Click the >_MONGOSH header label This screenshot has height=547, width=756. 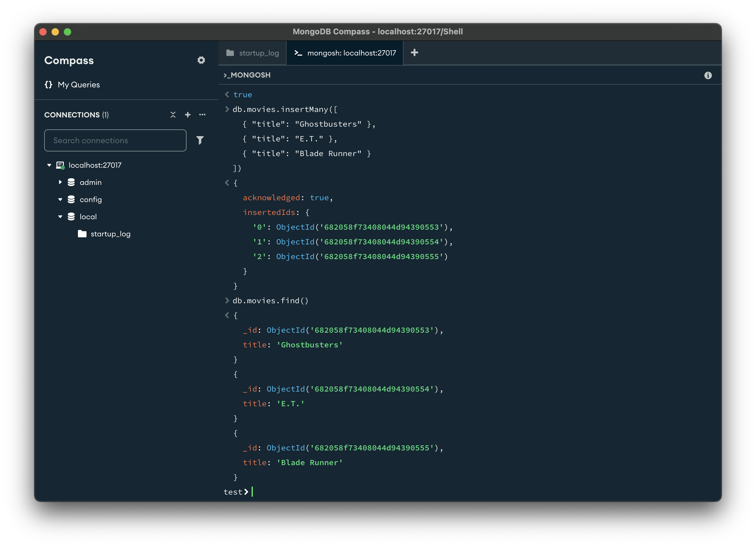click(x=247, y=75)
